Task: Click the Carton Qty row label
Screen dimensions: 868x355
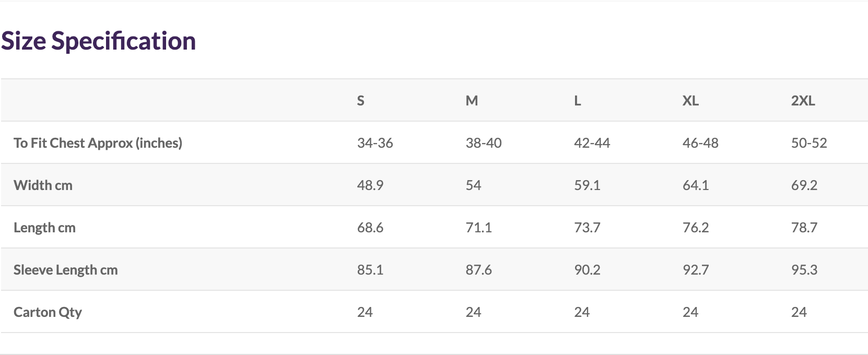Action: [48, 312]
